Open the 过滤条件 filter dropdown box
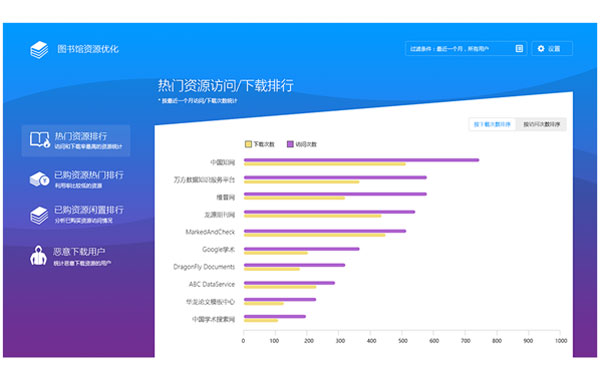Image resolution: width=600 pixels, height=377 pixels. 466,49
